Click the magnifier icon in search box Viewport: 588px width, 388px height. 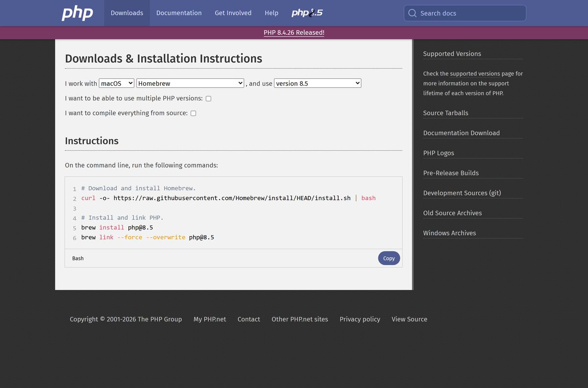413,13
